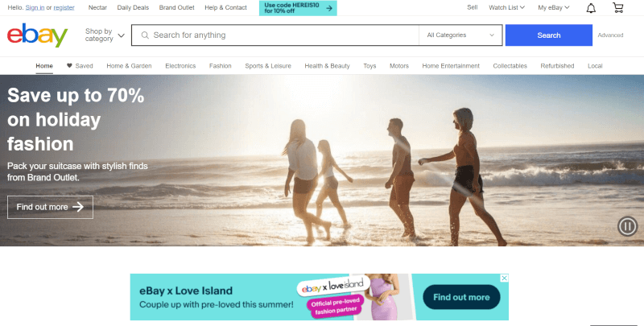
Task: Click the Sign in link
Action: tap(35, 7)
